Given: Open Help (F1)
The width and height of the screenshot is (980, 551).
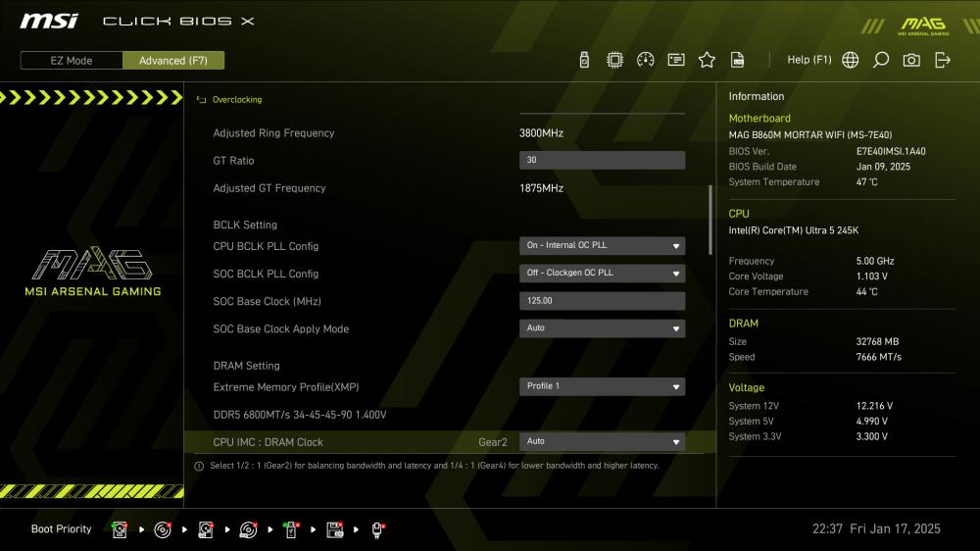Looking at the screenshot, I should (x=809, y=60).
